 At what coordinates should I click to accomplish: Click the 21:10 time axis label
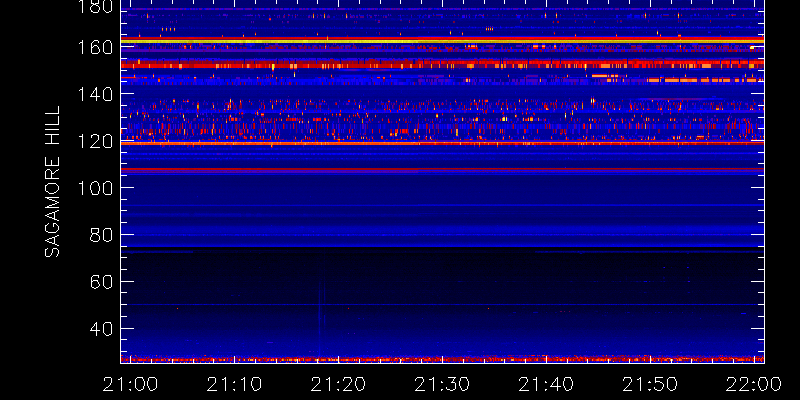(x=234, y=384)
